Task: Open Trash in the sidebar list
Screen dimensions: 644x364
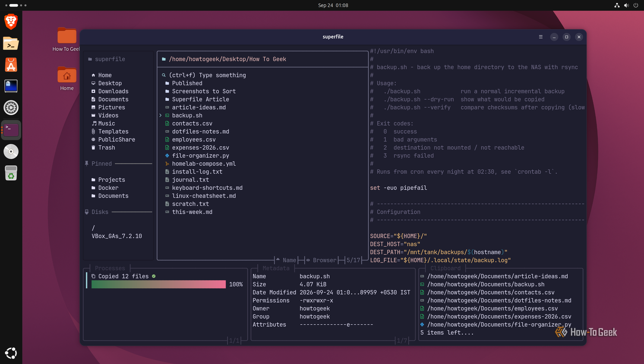Action: pyautogui.click(x=107, y=147)
